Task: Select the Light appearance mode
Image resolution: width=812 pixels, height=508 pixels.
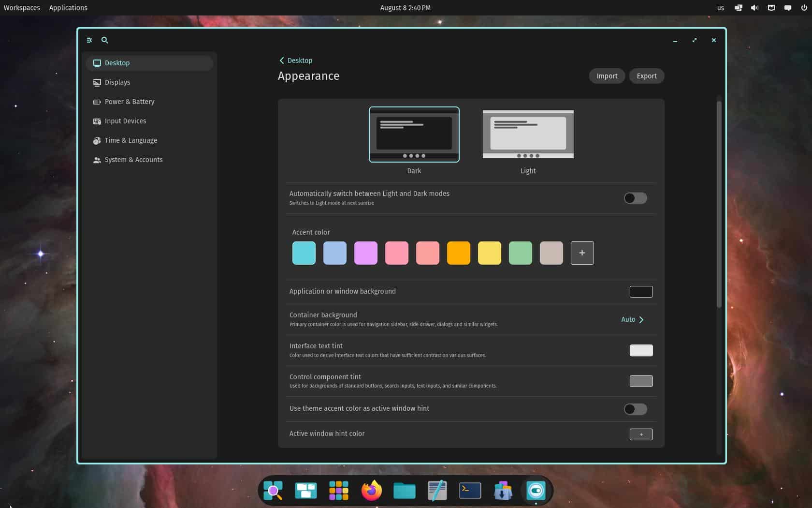Action: point(528,134)
